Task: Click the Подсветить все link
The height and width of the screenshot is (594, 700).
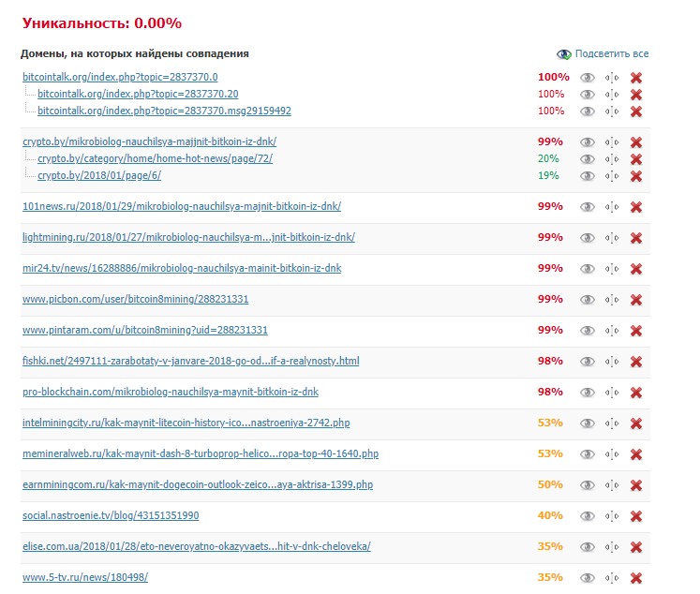Action: point(612,53)
